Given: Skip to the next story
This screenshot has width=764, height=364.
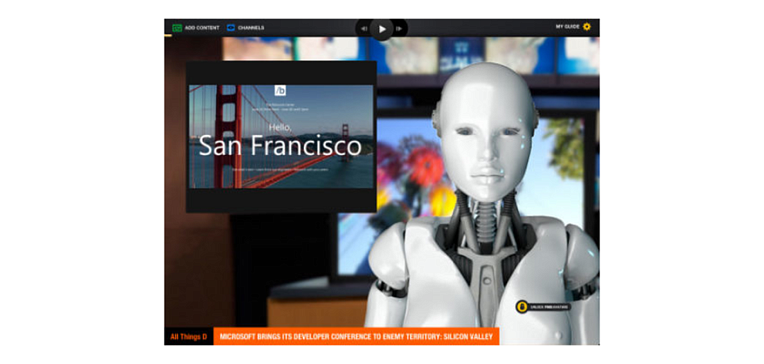Looking at the screenshot, I should (399, 29).
